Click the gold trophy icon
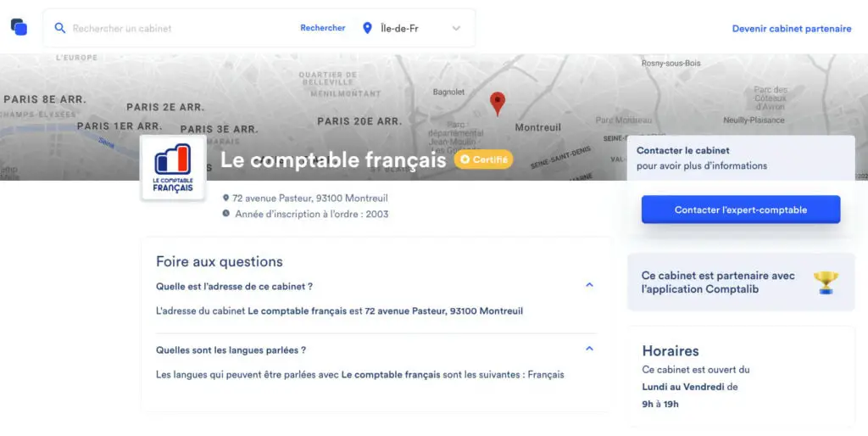This screenshot has width=868, height=436. click(x=826, y=282)
